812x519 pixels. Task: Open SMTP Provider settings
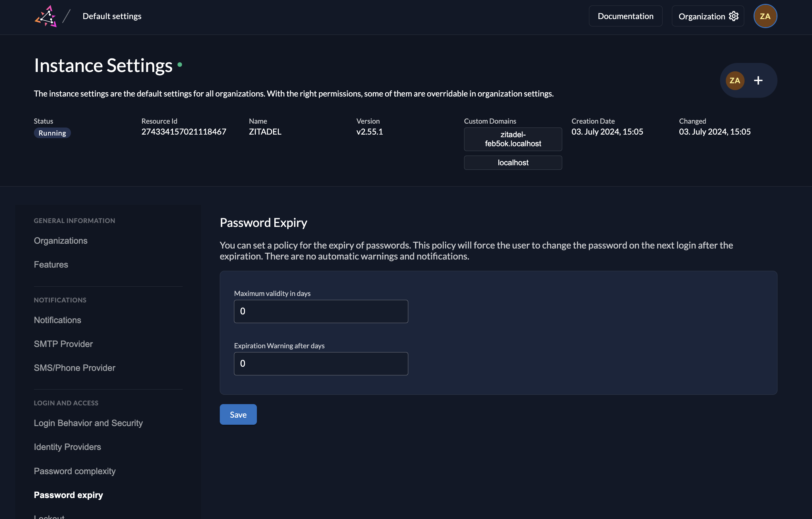[63, 344]
